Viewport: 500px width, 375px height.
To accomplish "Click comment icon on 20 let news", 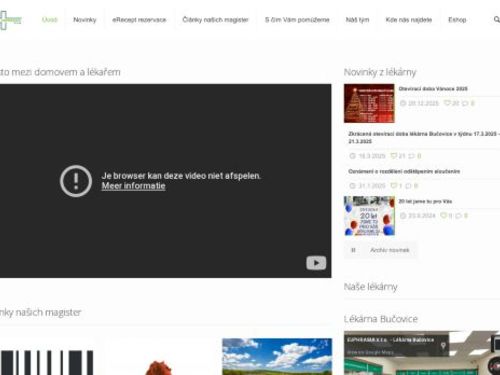I will pos(458,216).
